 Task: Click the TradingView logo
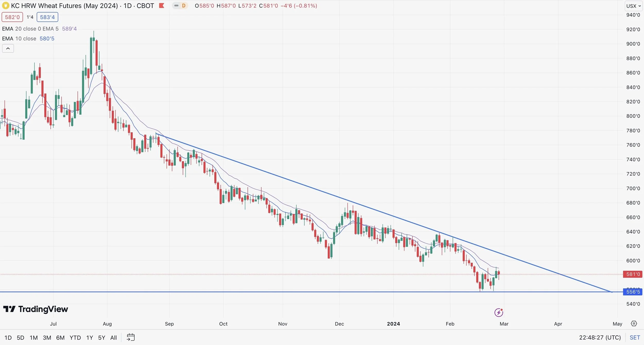tap(36, 309)
